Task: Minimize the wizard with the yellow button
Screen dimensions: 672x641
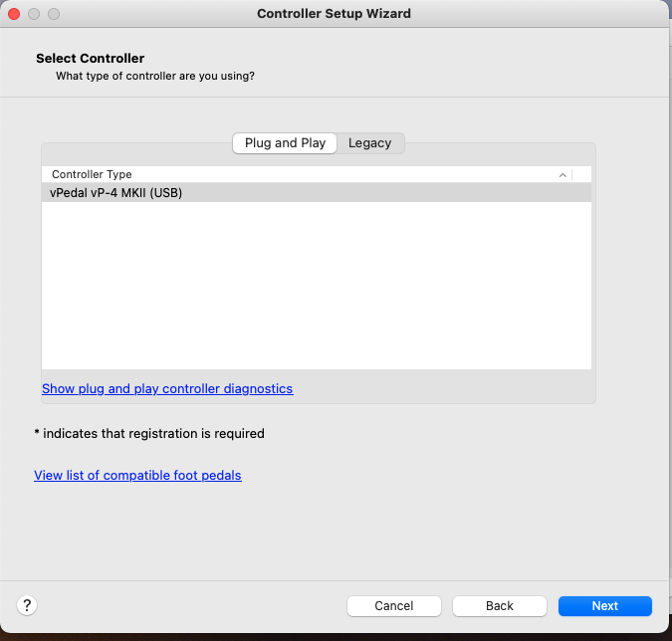Action: click(34, 14)
